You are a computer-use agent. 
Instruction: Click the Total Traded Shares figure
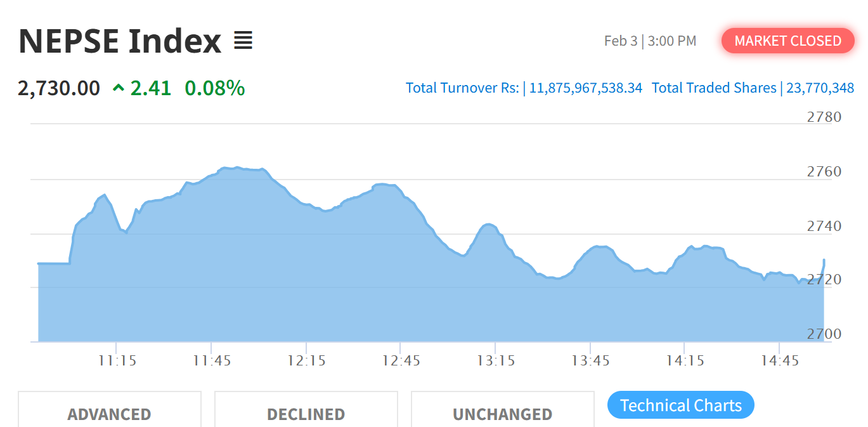click(x=820, y=88)
